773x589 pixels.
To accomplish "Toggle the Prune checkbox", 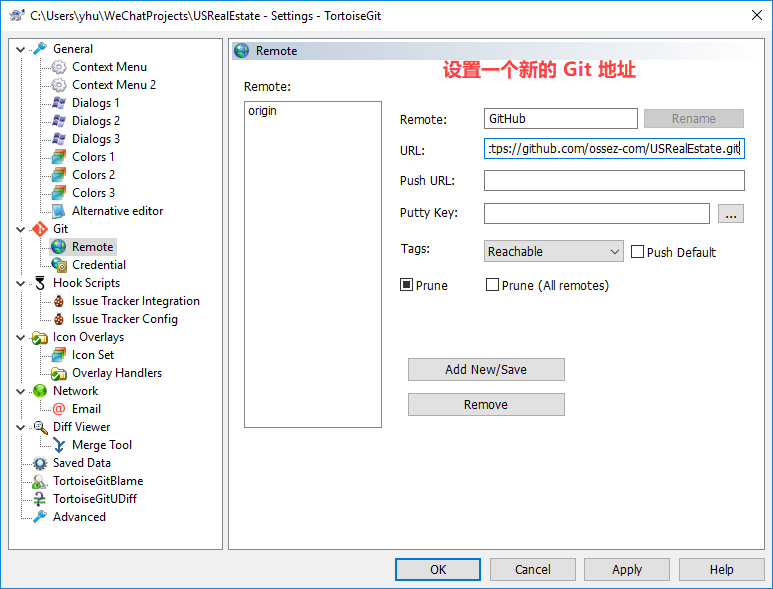I will (406, 285).
